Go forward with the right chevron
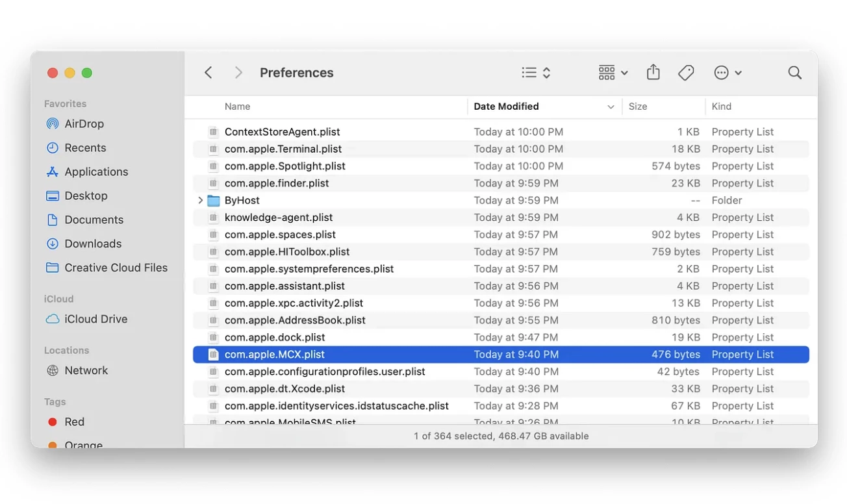The image size is (847, 504). click(238, 73)
